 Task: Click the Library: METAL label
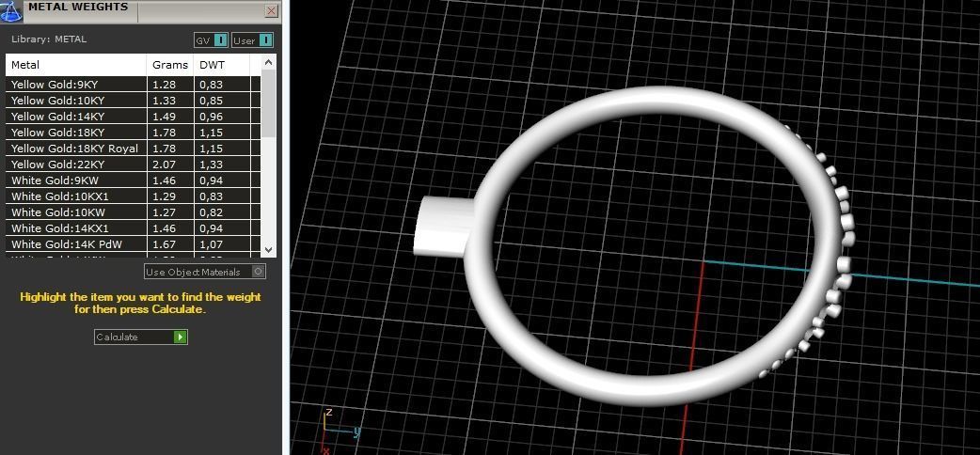point(49,39)
